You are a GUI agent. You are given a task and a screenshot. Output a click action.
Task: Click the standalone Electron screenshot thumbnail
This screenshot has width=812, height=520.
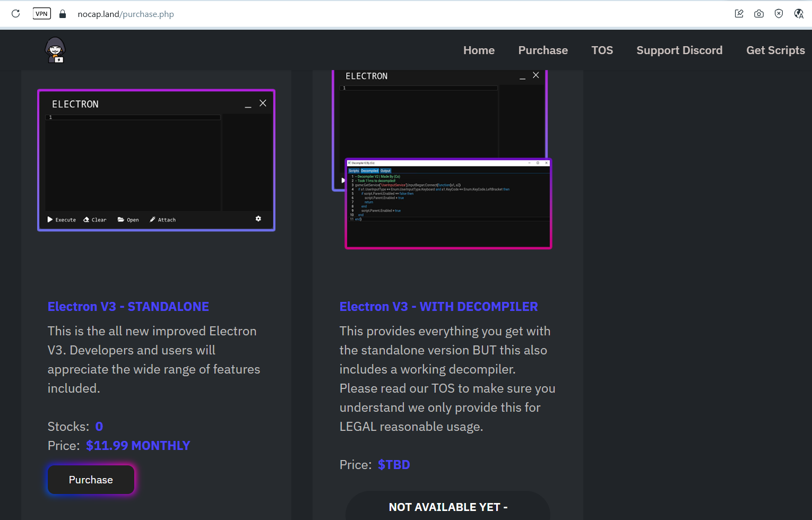pos(156,160)
